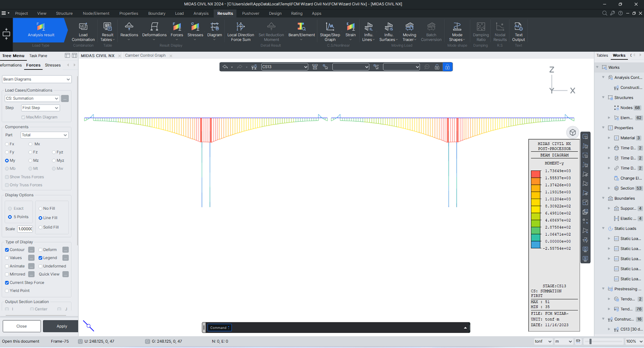This screenshot has height=348, width=644.
Task: Open Influence Lines results
Action: coord(369,31)
